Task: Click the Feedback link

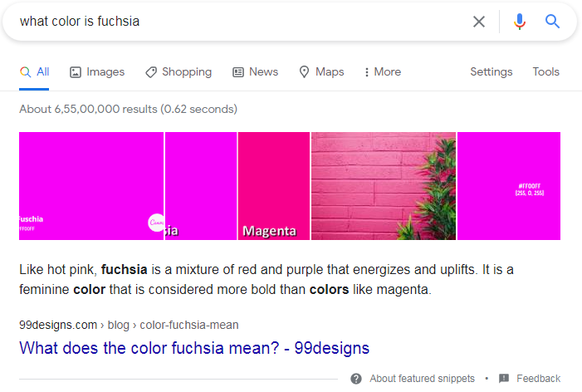Action: [x=538, y=379]
